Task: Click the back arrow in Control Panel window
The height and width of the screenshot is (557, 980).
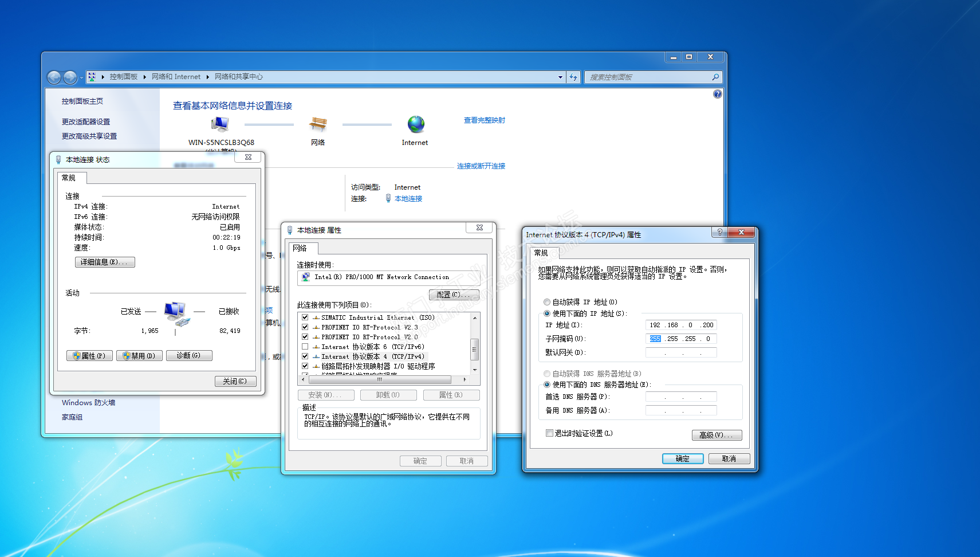Action: pyautogui.click(x=54, y=77)
